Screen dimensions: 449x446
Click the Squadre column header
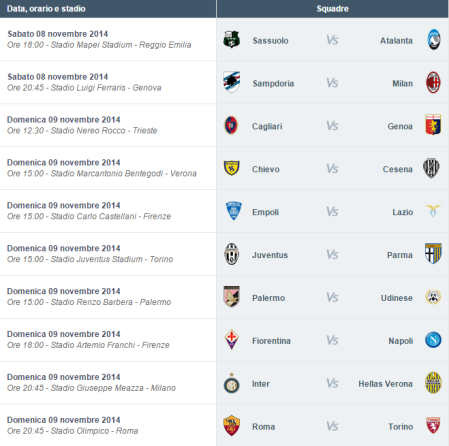332,9
